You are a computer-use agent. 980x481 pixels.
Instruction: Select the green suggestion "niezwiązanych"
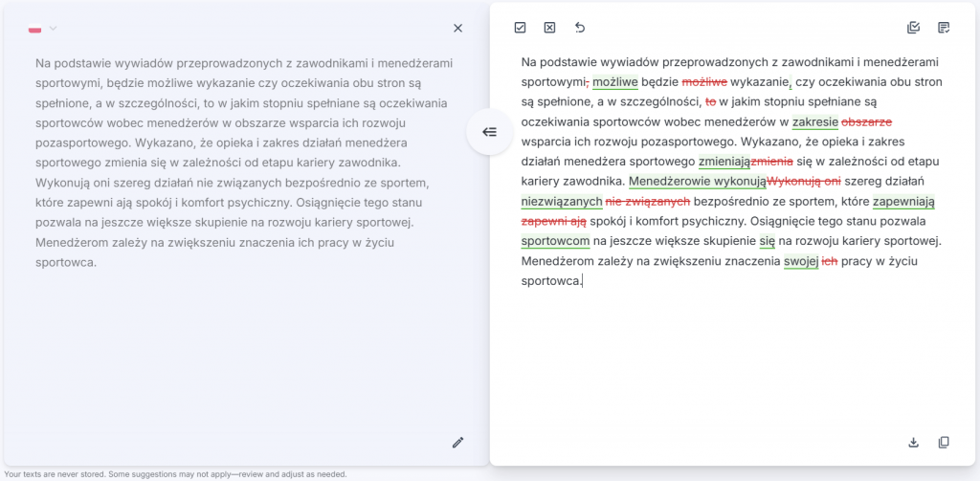tap(562, 201)
